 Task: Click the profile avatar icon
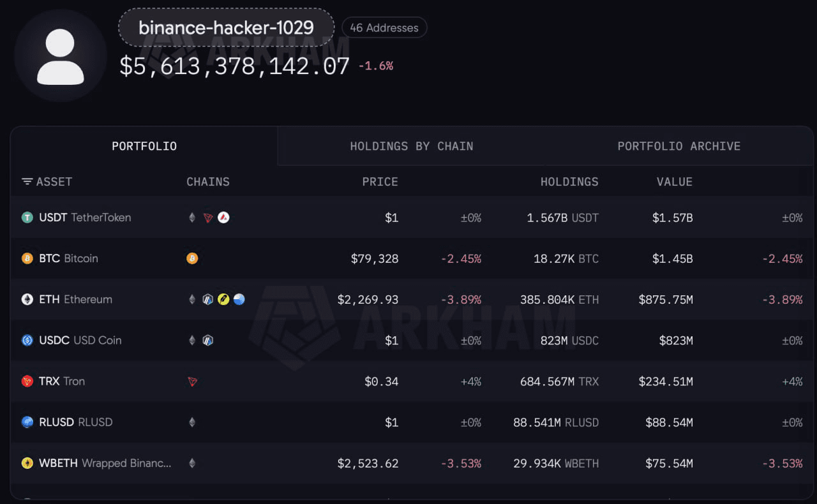(61, 56)
